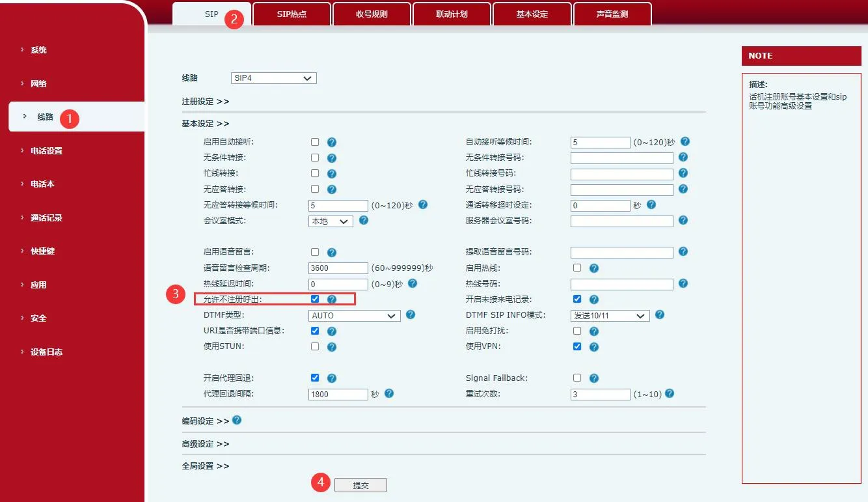This screenshot has width=868, height=502.
Task: Open the 线路 SIP4 dropdown
Action: click(273, 77)
